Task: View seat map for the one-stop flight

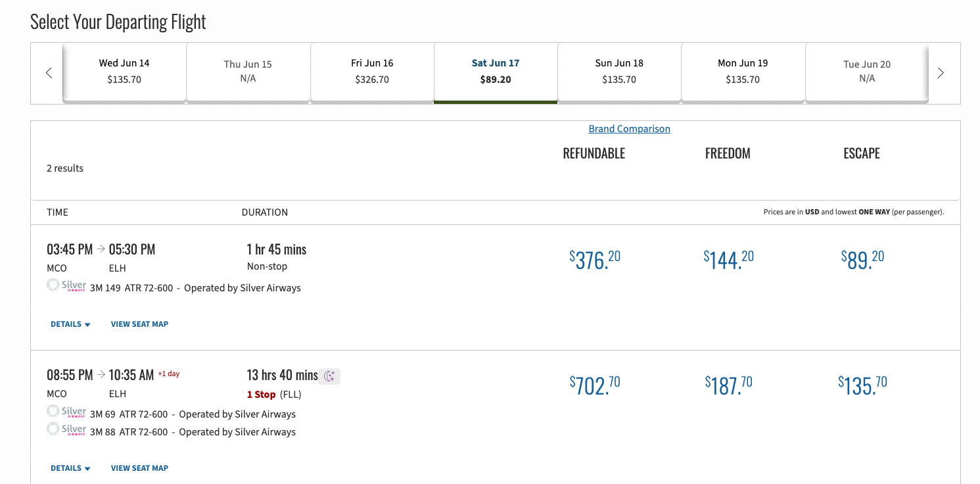Action: (139, 468)
